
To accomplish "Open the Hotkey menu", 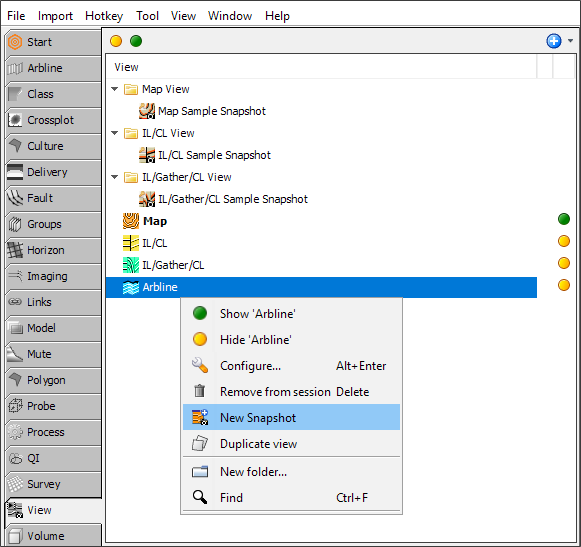I will click(104, 16).
